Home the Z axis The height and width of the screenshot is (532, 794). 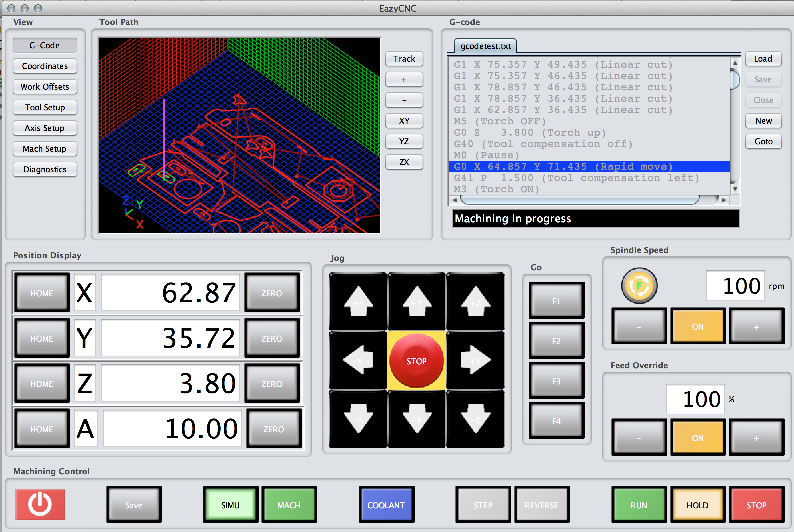42,384
